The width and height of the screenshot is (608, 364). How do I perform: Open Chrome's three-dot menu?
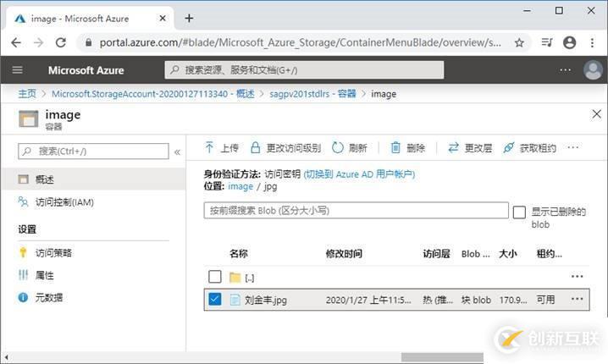click(592, 42)
